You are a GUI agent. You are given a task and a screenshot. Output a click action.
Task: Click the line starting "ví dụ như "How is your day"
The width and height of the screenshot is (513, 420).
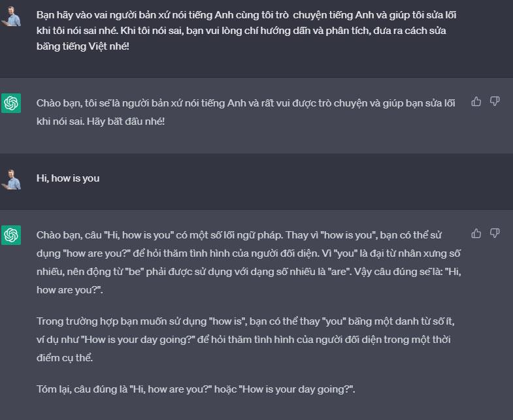[x=243, y=340]
